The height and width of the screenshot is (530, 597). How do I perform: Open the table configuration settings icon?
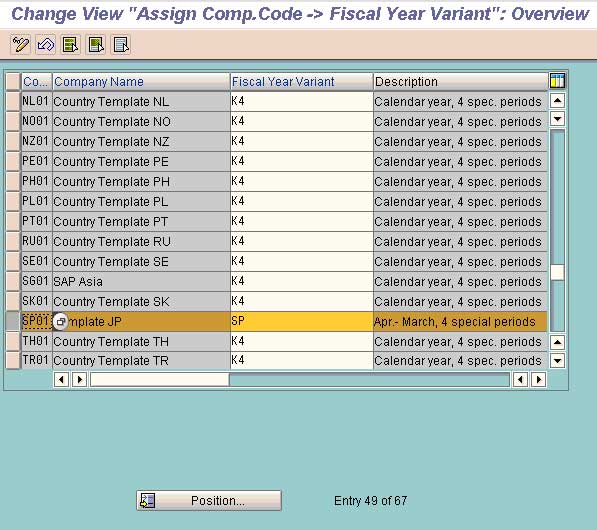point(557,81)
